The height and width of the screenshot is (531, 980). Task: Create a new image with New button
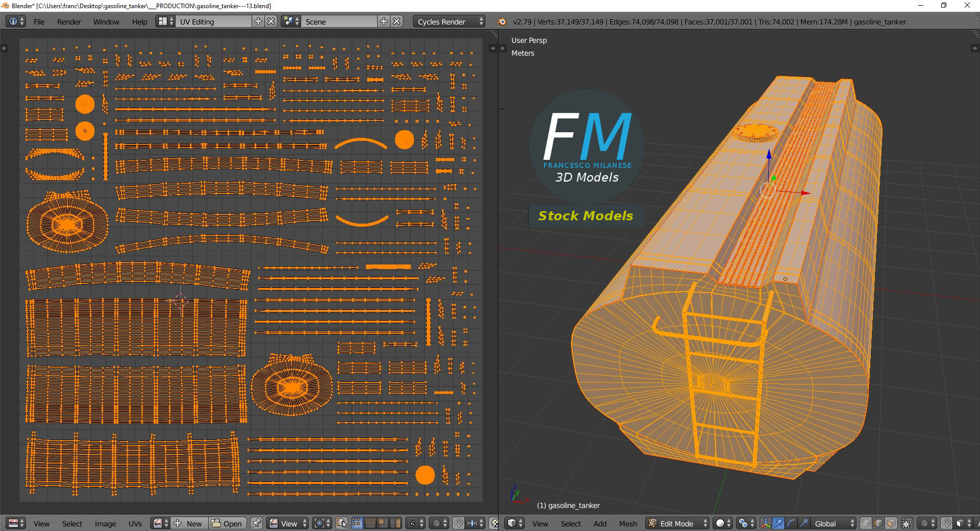(189, 523)
